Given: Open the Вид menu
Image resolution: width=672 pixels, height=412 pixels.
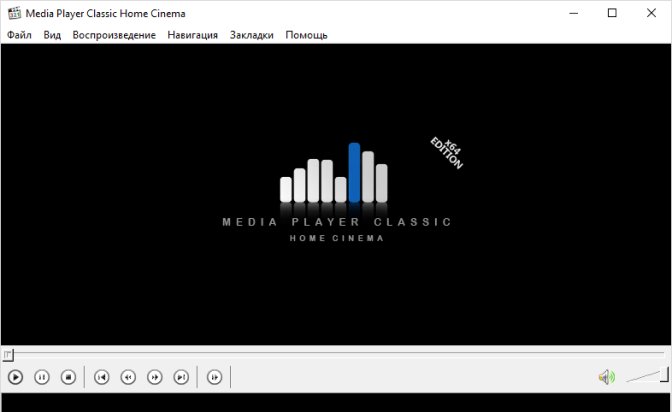Looking at the screenshot, I should pos(52,35).
